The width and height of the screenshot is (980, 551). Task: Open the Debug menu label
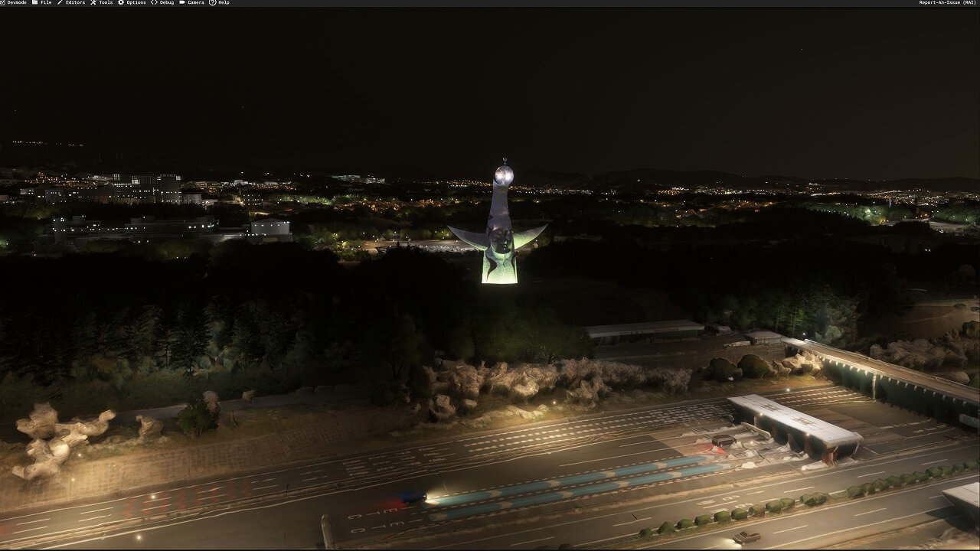pos(166,3)
